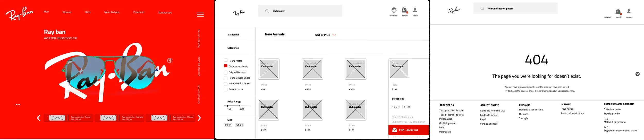The height and width of the screenshot is (140, 644).
Task: Click the Twitter icon on 404 page
Action: 637,74
